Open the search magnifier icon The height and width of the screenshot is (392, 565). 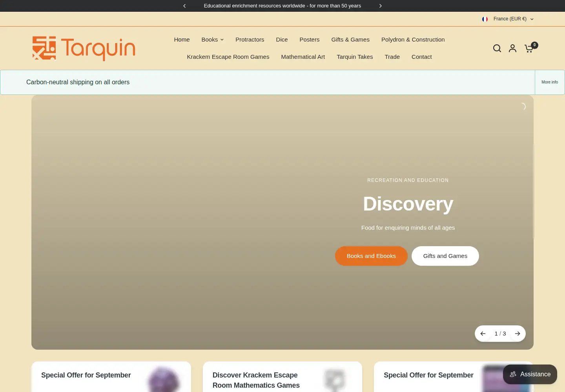click(x=497, y=48)
